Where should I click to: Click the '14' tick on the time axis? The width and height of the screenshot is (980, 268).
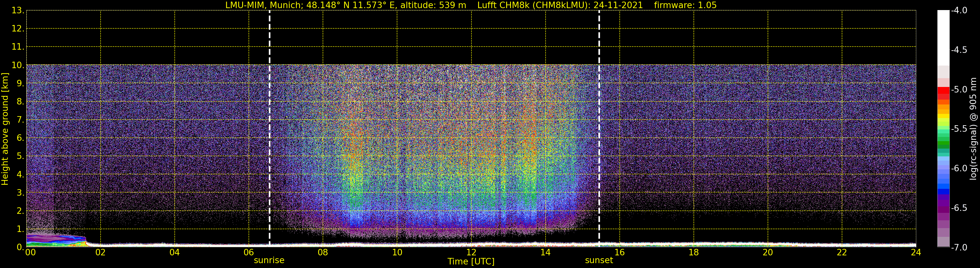point(545,252)
